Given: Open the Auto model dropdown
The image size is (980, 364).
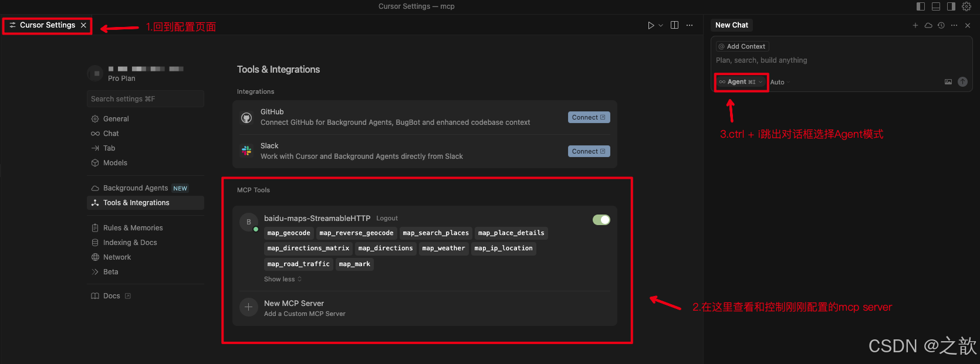Looking at the screenshot, I should point(780,82).
